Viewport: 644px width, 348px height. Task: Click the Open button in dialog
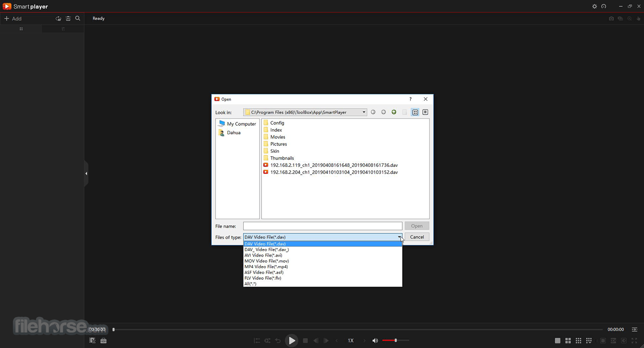click(x=417, y=226)
